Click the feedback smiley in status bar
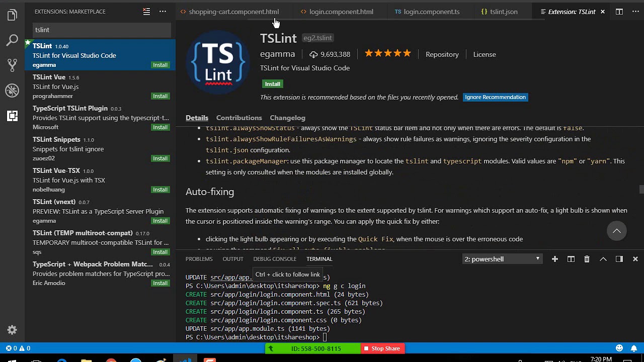This screenshot has width=644, height=362. point(619,348)
